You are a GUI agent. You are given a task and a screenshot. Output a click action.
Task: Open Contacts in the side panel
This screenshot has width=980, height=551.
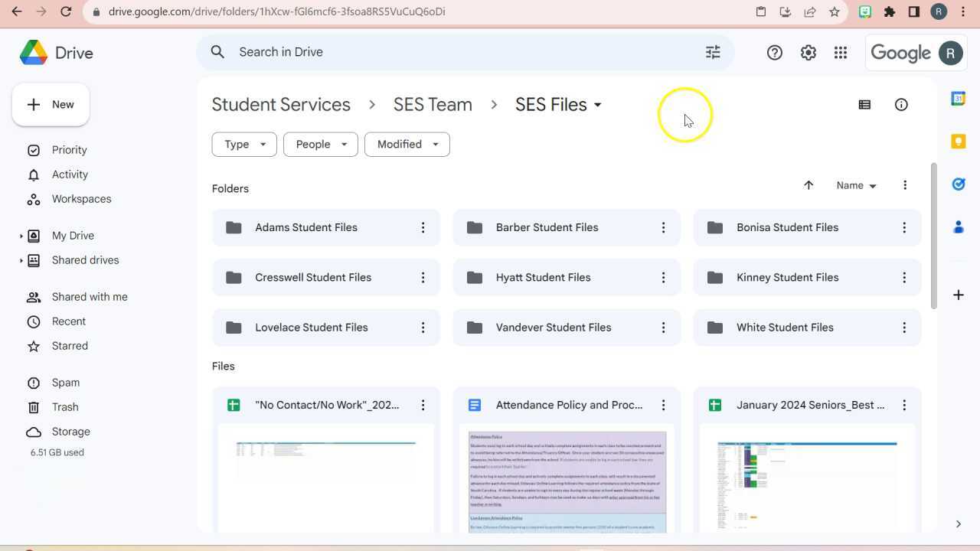coord(959,227)
